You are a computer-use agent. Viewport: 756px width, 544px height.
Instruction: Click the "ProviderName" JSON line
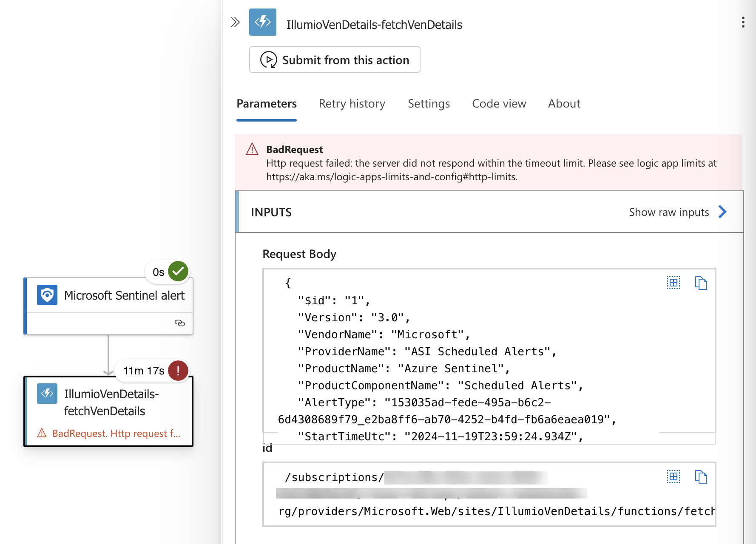tap(427, 351)
